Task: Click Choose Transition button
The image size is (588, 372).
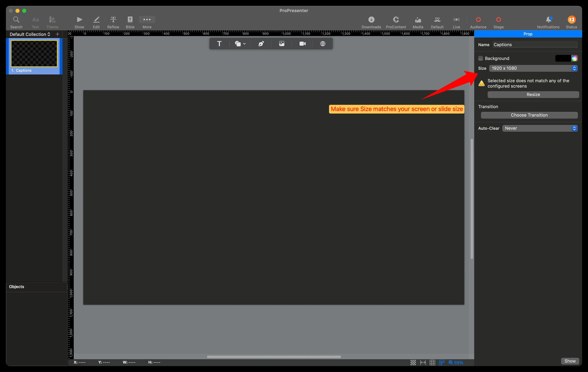Action: point(529,115)
